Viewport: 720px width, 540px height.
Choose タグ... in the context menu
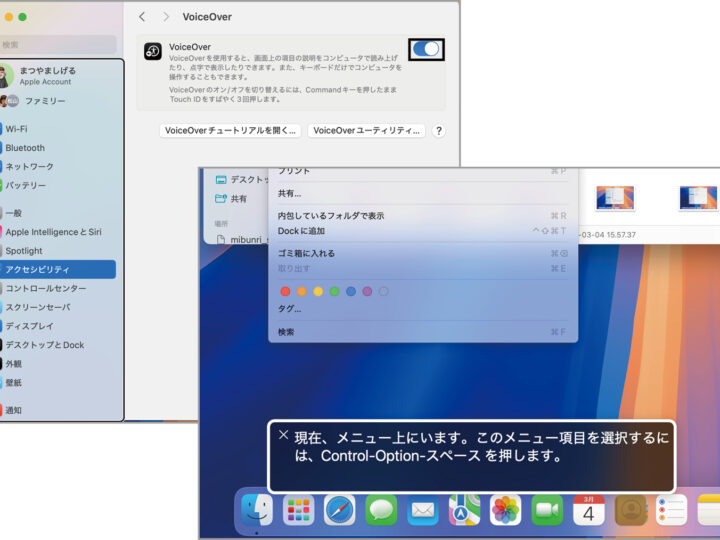click(x=422, y=309)
